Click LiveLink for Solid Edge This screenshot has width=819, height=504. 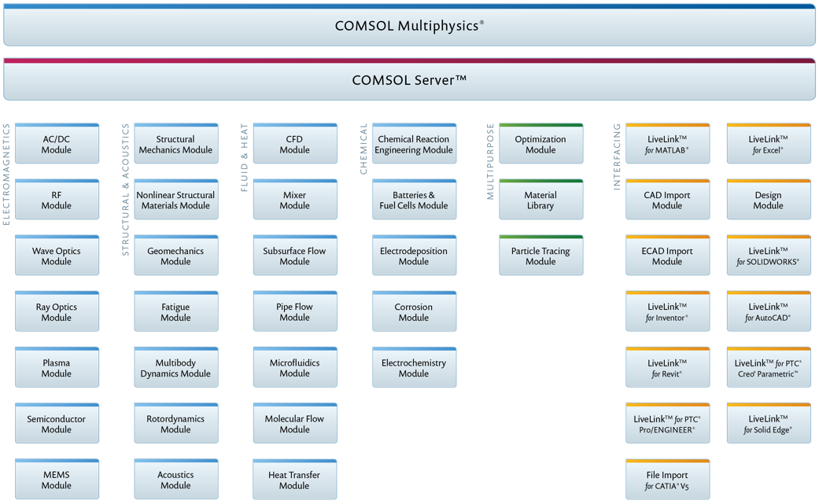(x=769, y=423)
